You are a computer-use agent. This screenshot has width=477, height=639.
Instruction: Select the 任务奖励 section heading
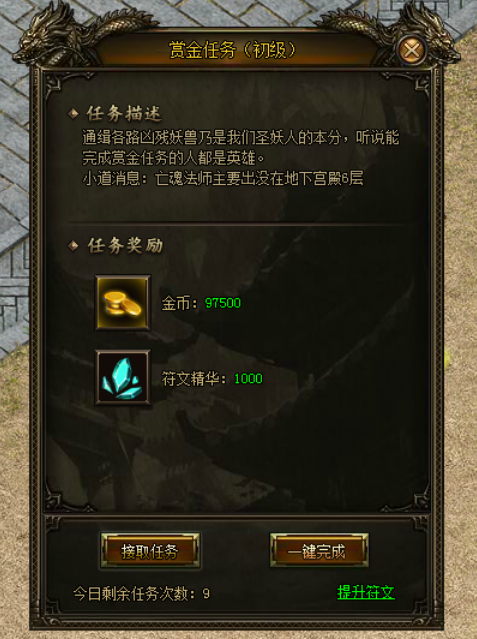(125, 246)
